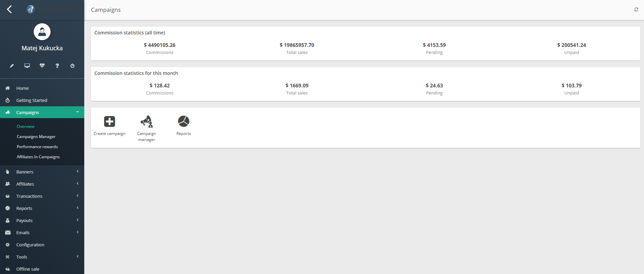Go to the Getting Started page
The height and width of the screenshot is (274, 644).
coord(32,100)
